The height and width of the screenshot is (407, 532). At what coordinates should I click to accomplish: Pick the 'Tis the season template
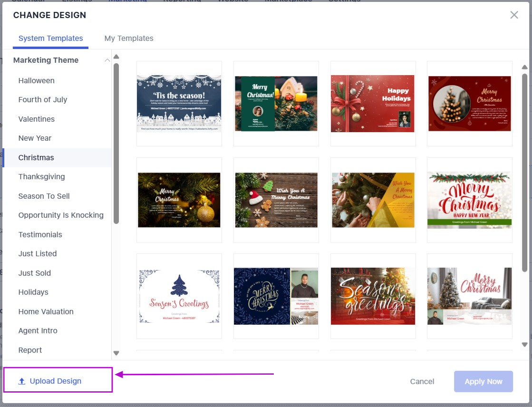[x=179, y=103]
